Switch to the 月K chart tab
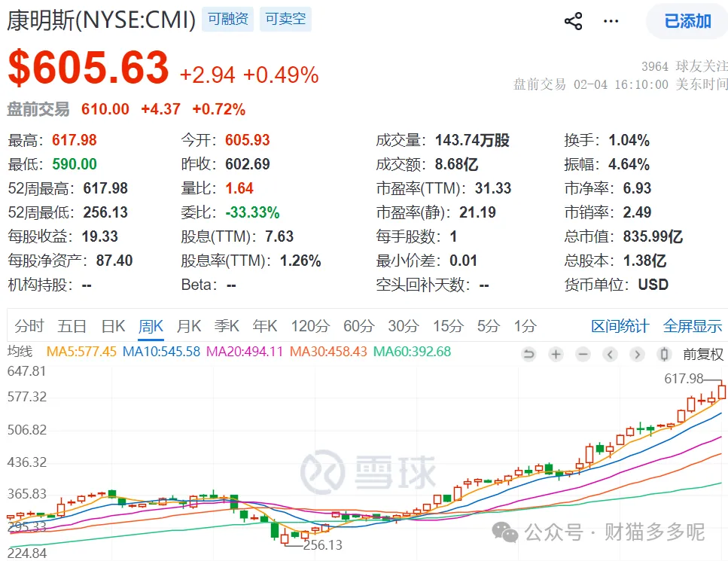Image resolution: width=728 pixels, height=561 pixels. pos(188,326)
